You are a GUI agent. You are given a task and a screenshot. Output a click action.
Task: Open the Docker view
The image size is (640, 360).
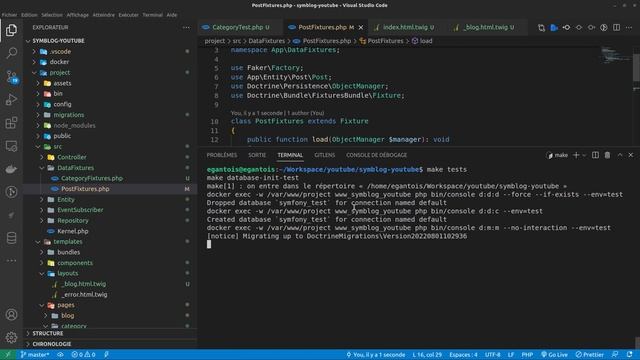tap(11, 169)
